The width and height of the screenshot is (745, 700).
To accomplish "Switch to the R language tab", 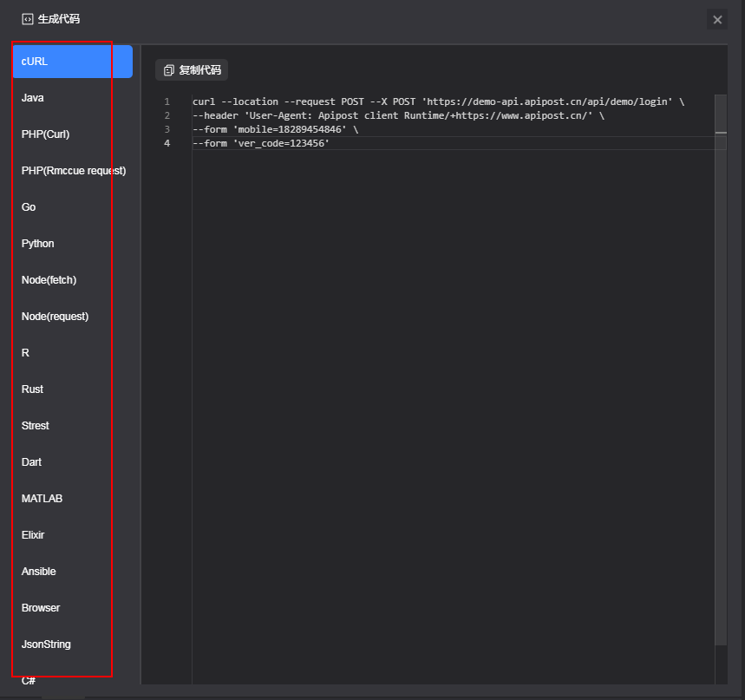I will pyautogui.click(x=25, y=353).
